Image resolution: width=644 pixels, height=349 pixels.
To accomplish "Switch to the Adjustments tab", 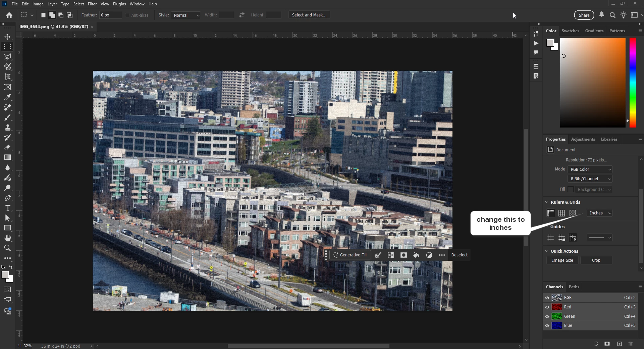I will (x=583, y=139).
